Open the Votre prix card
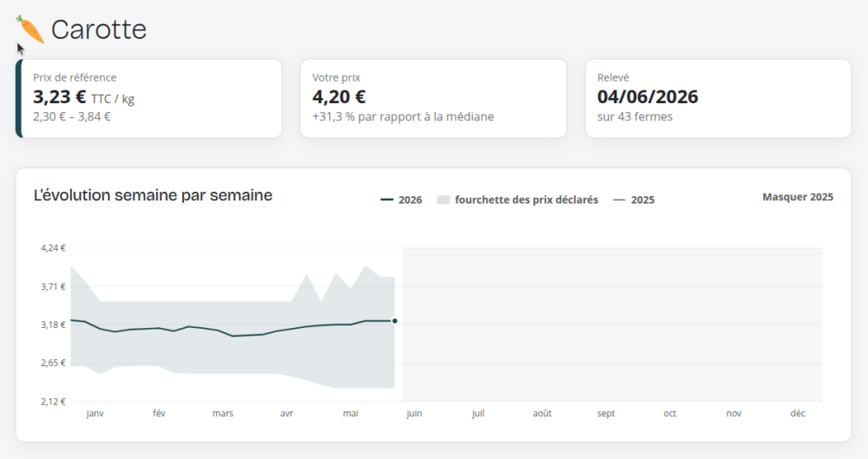Viewport: 868px width, 459px height. tap(433, 99)
